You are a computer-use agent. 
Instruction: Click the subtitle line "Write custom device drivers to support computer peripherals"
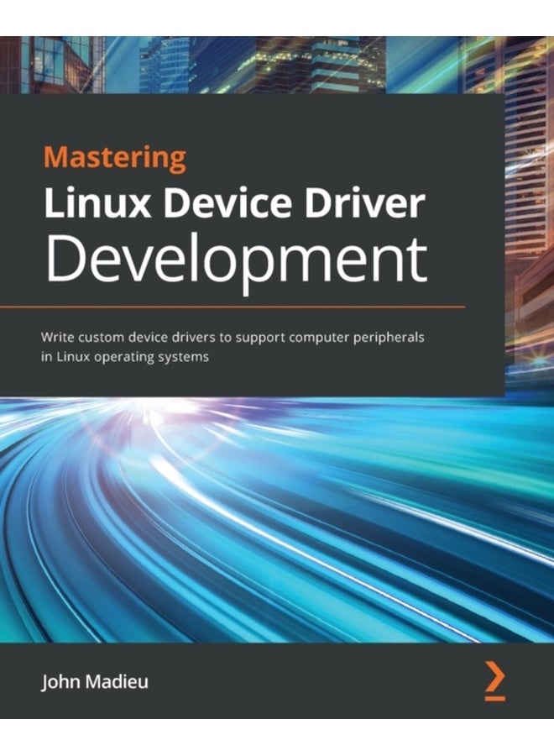233,338
